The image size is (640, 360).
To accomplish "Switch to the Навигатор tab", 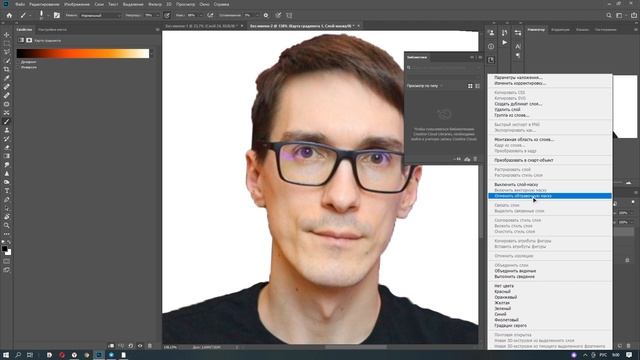I will 536,30.
